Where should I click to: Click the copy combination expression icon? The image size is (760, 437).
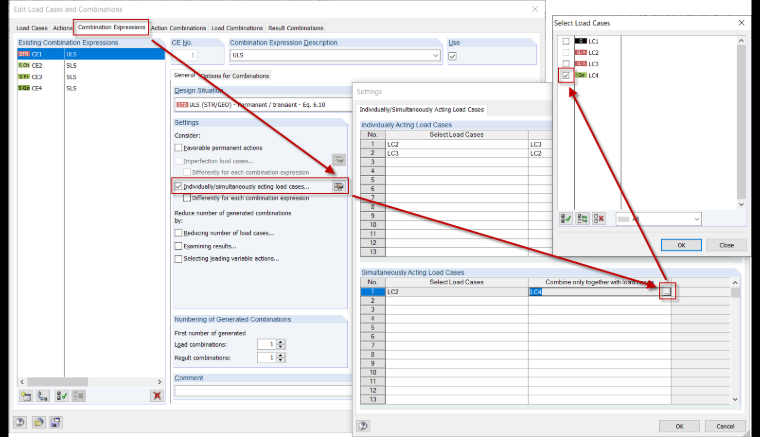point(43,396)
